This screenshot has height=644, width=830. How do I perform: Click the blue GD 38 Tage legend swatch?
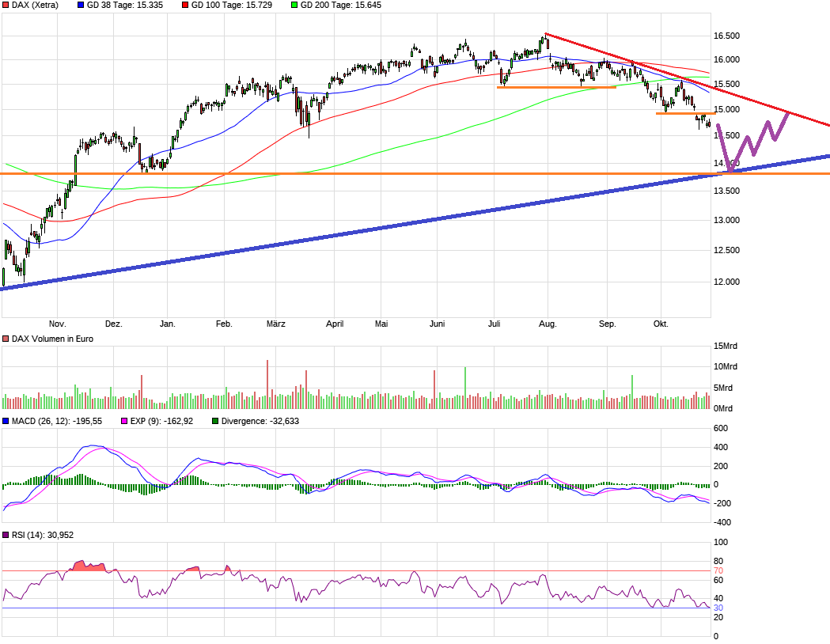point(81,5)
